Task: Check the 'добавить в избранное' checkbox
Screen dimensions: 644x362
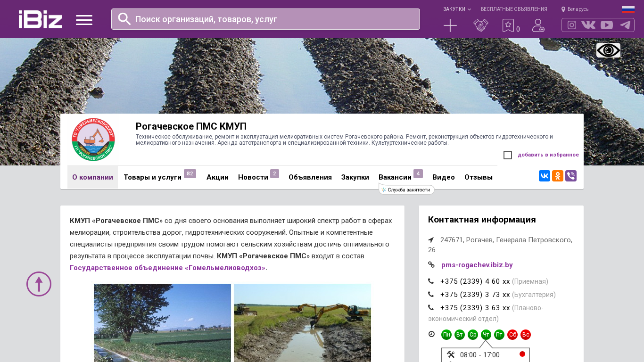Action: pos(508,155)
